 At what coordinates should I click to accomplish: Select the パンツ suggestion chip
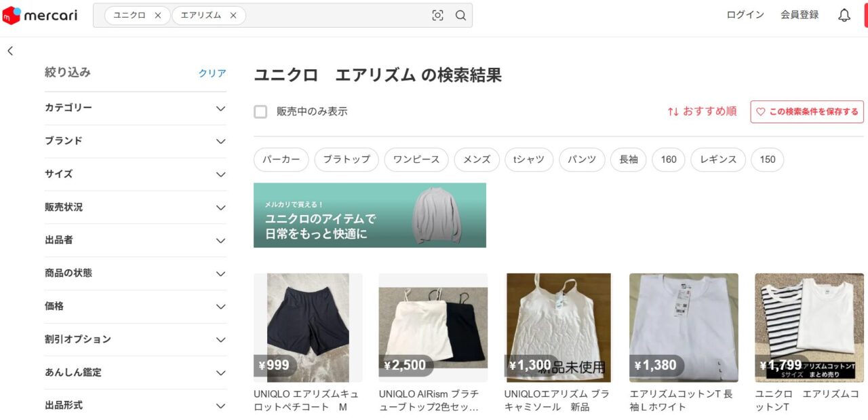coord(582,159)
